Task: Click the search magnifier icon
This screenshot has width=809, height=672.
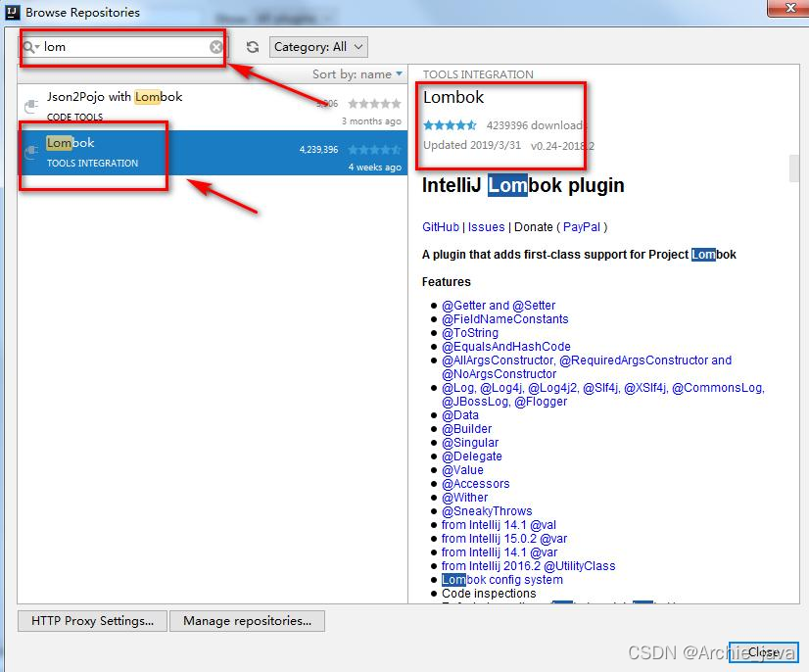Action: tap(29, 47)
